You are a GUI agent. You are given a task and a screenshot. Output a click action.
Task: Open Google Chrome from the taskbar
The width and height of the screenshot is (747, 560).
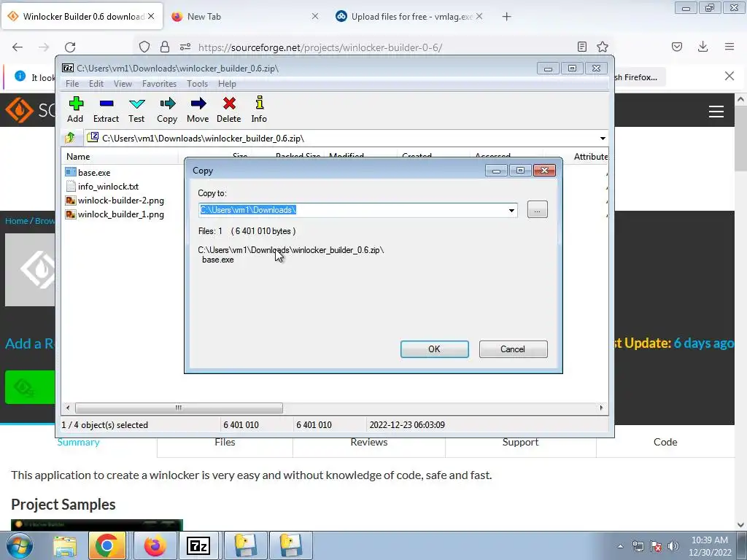pyautogui.click(x=107, y=545)
